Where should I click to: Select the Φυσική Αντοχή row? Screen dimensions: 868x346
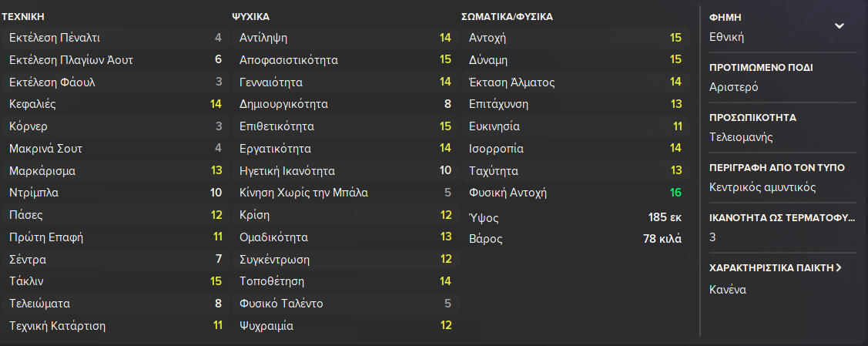575,193
